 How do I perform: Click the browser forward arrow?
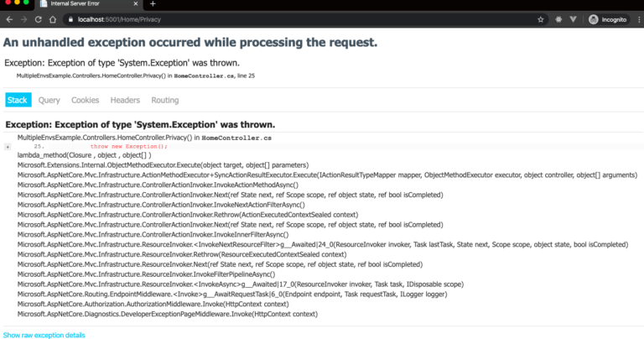[23, 19]
